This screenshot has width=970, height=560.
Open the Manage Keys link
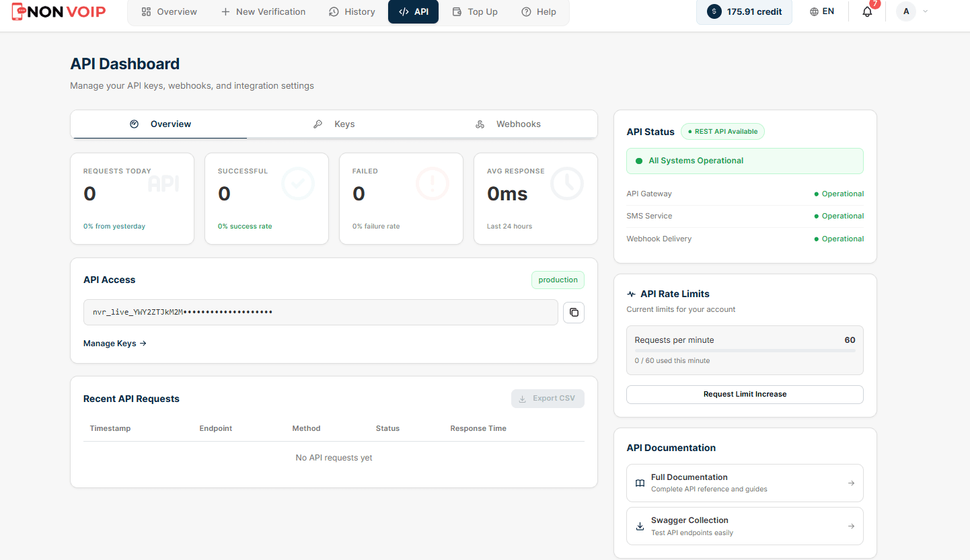(x=115, y=344)
